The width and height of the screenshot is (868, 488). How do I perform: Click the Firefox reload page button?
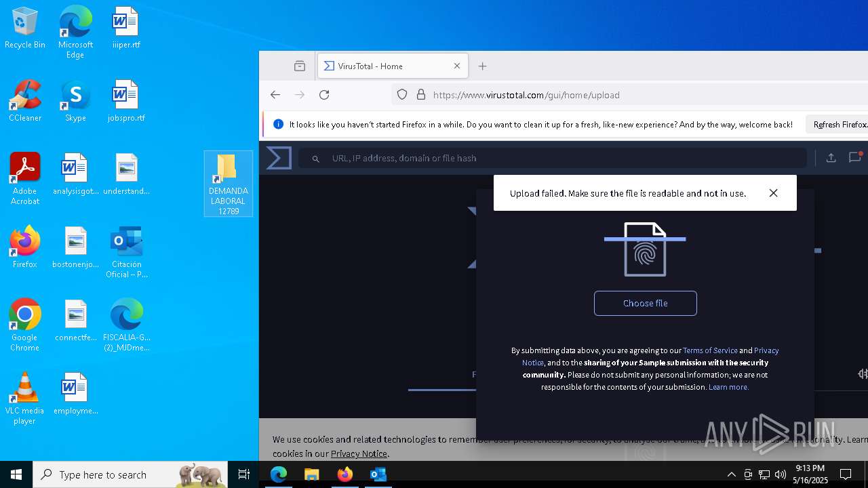tap(324, 95)
